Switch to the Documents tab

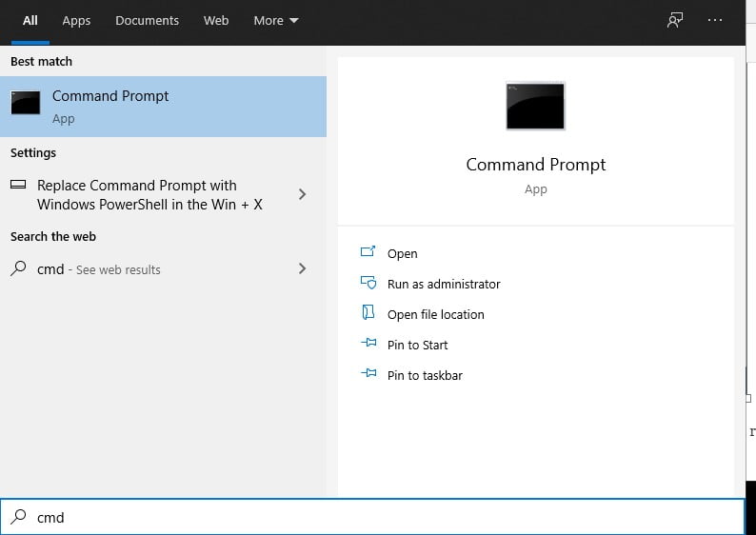click(x=147, y=21)
